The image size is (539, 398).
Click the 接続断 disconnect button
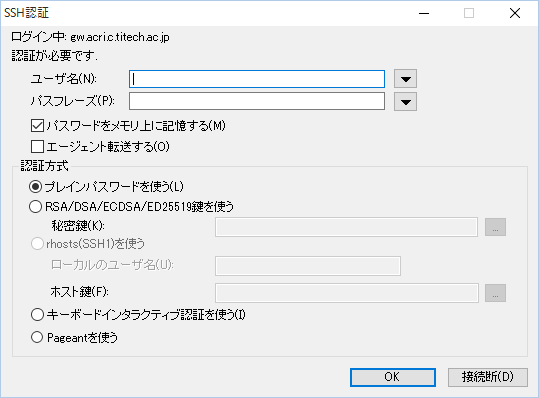pyautogui.click(x=488, y=377)
